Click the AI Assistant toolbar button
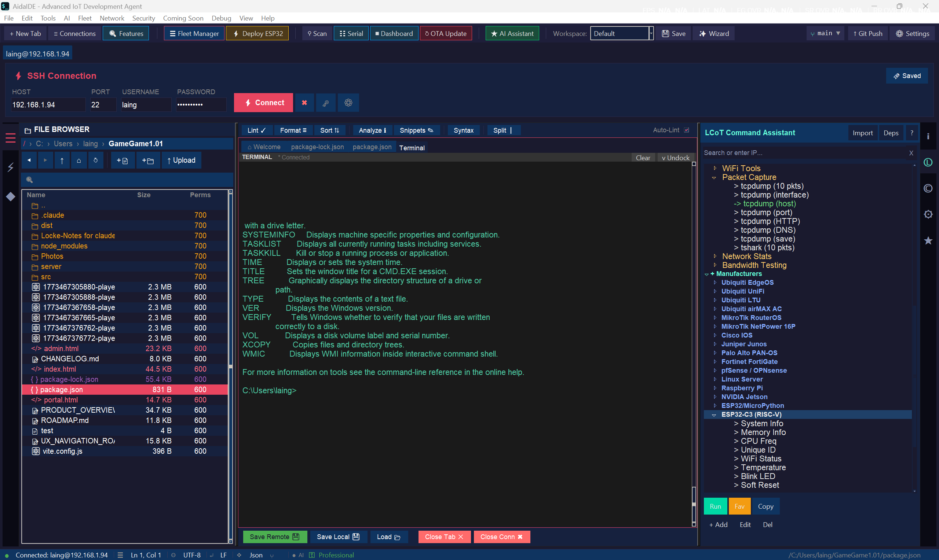Image resolution: width=939 pixels, height=560 pixels. pyautogui.click(x=512, y=34)
